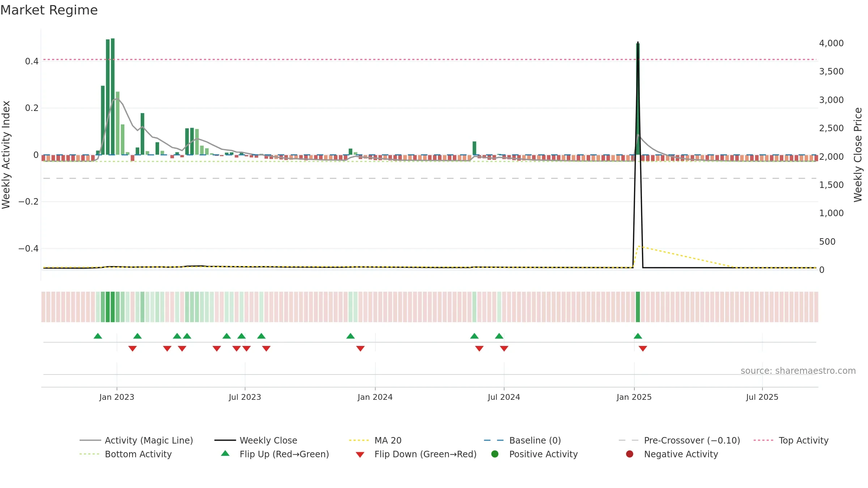
Task: Toggle the Baseline (0) legend entry
Action: [x=522, y=440]
